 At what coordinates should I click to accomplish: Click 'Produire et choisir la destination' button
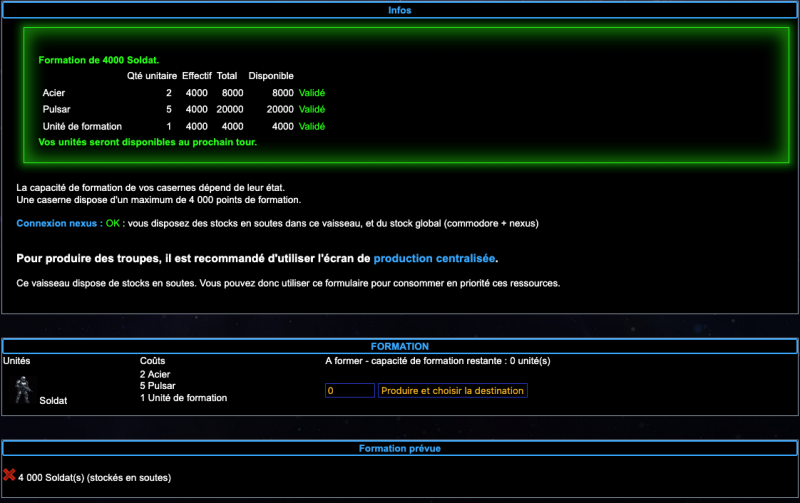[453, 391]
